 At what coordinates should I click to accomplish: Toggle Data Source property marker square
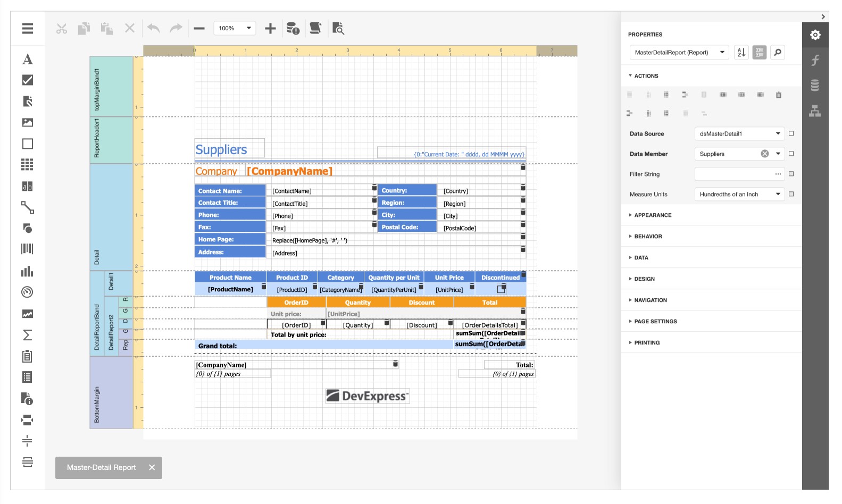pos(791,134)
